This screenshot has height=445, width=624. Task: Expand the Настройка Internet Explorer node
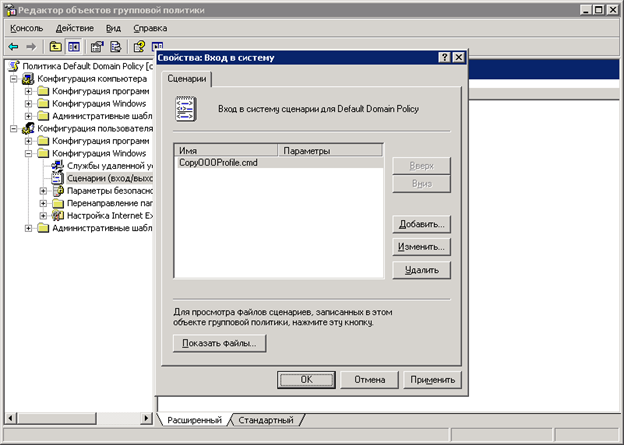pos(44,215)
